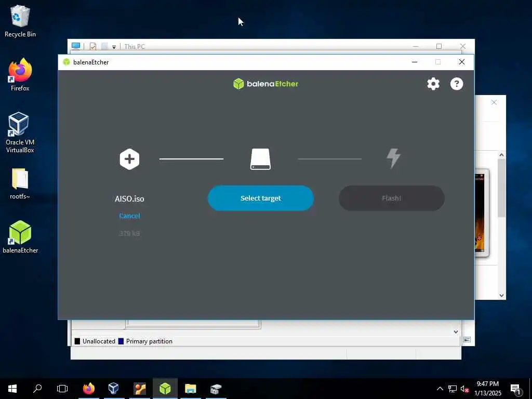
Task: Switch to Disk Management taskbar icon
Action: coord(216,389)
